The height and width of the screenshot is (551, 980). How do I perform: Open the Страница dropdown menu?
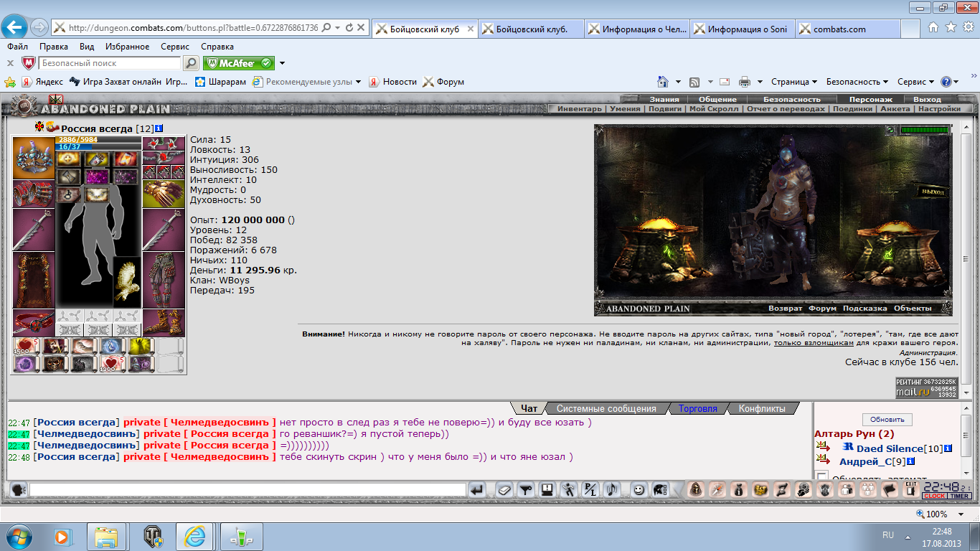click(795, 82)
